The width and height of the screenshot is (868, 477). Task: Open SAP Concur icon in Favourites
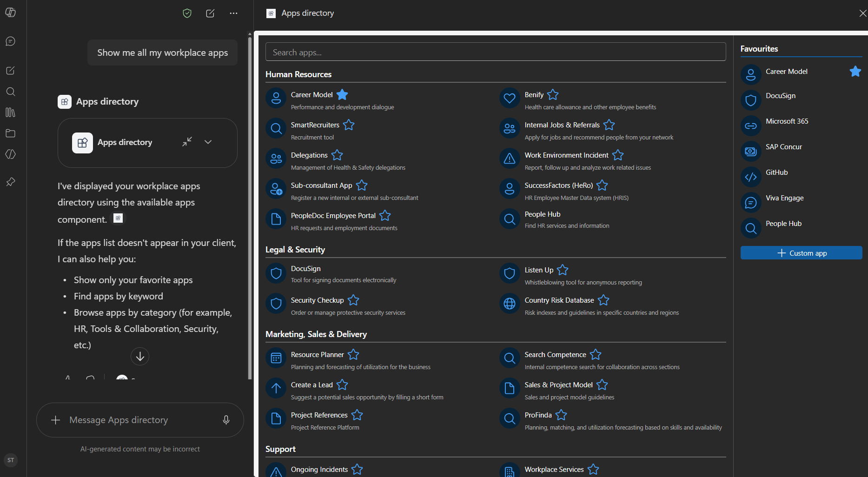pyautogui.click(x=751, y=151)
